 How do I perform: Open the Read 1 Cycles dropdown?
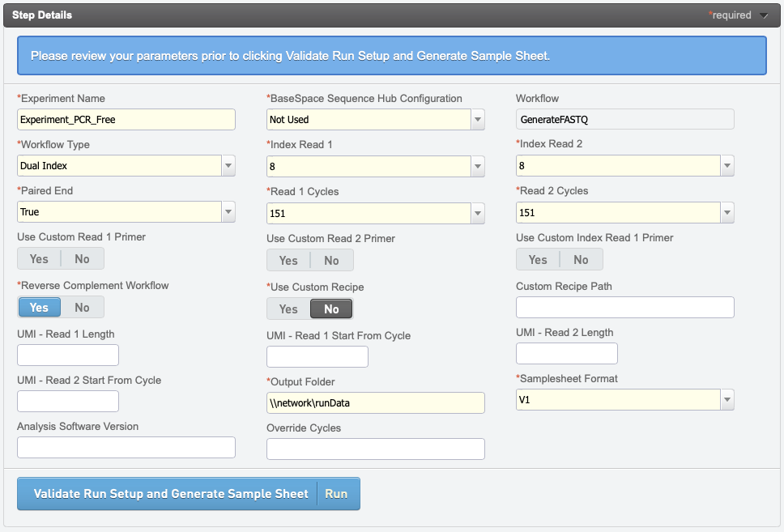478,214
